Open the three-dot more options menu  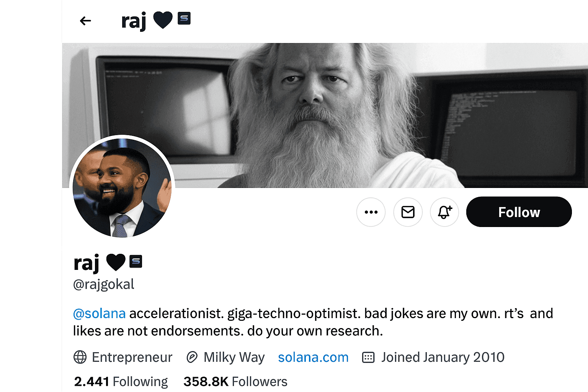[371, 212]
